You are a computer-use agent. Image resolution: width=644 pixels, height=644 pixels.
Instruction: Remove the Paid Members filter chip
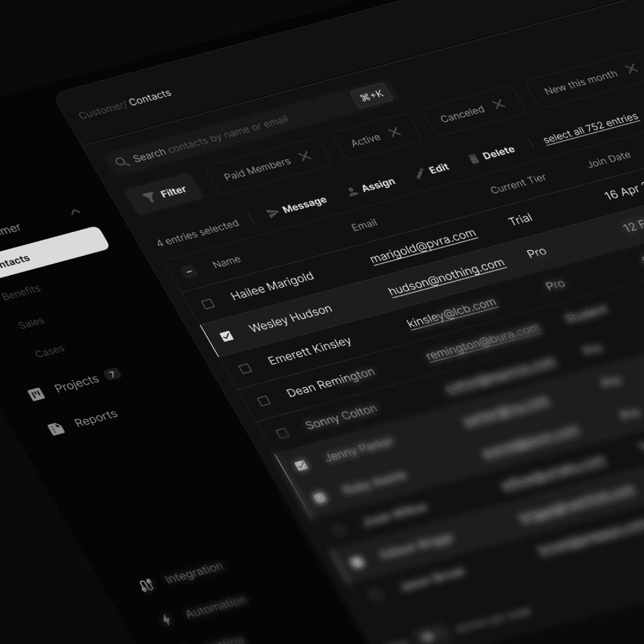tap(305, 156)
